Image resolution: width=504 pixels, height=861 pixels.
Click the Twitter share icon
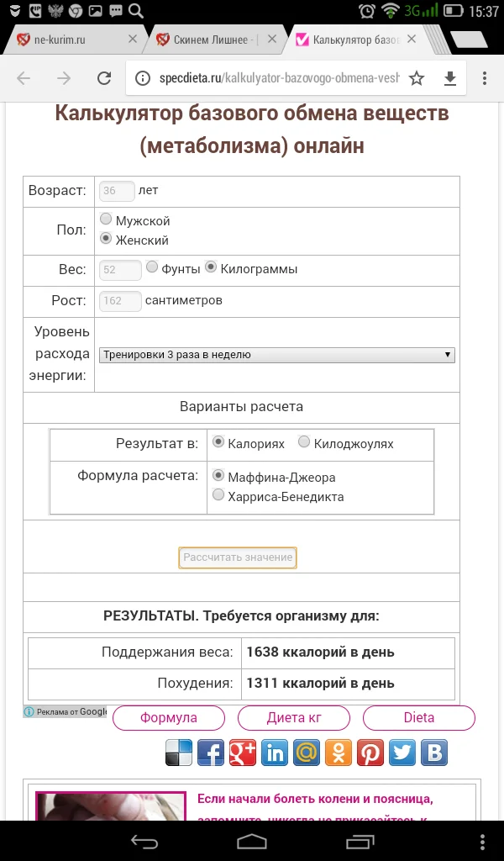click(x=402, y=753)
